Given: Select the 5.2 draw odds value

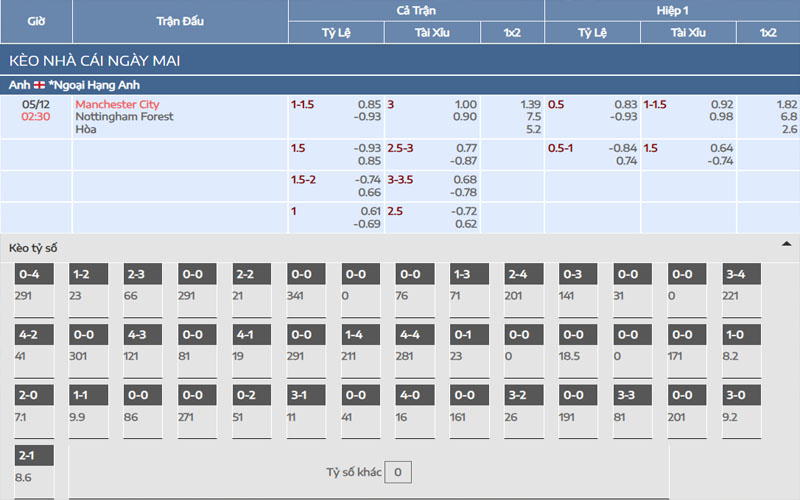Looking at the screenshot, I should [x=533, y=129].
